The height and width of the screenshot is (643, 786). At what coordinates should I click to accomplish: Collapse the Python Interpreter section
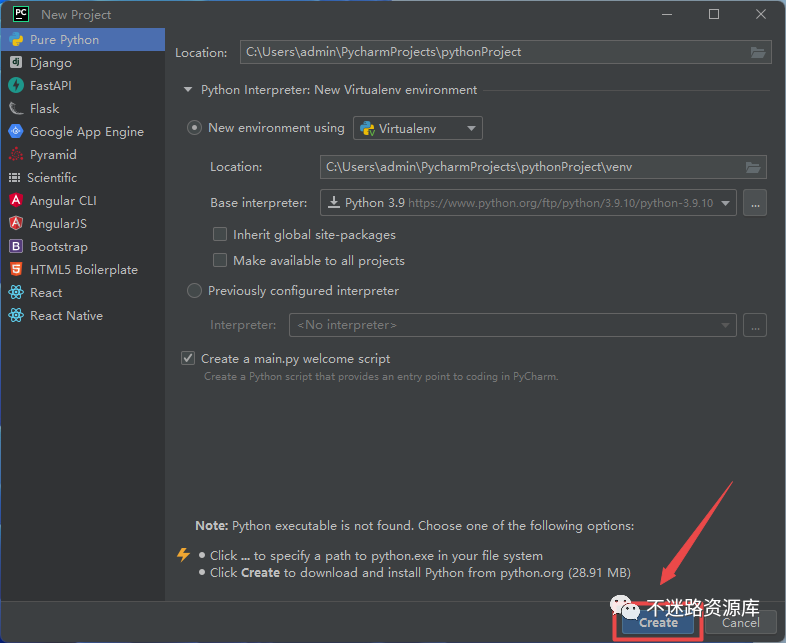pos(187,90)
